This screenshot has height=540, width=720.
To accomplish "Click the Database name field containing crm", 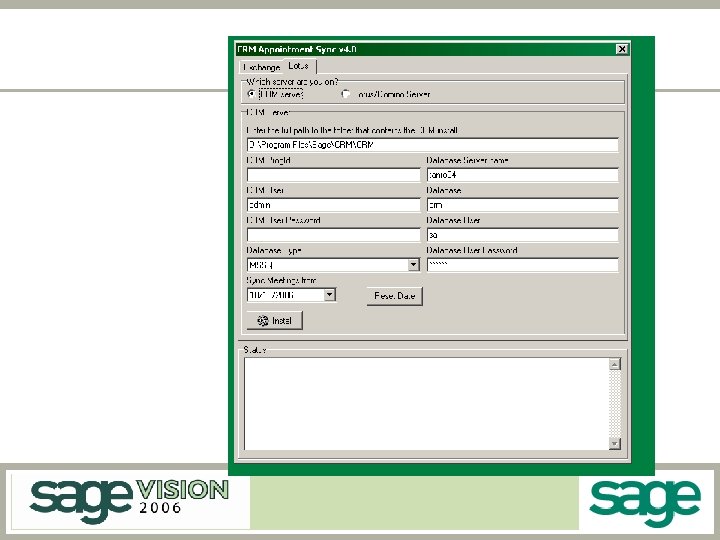I will point(523,205).
